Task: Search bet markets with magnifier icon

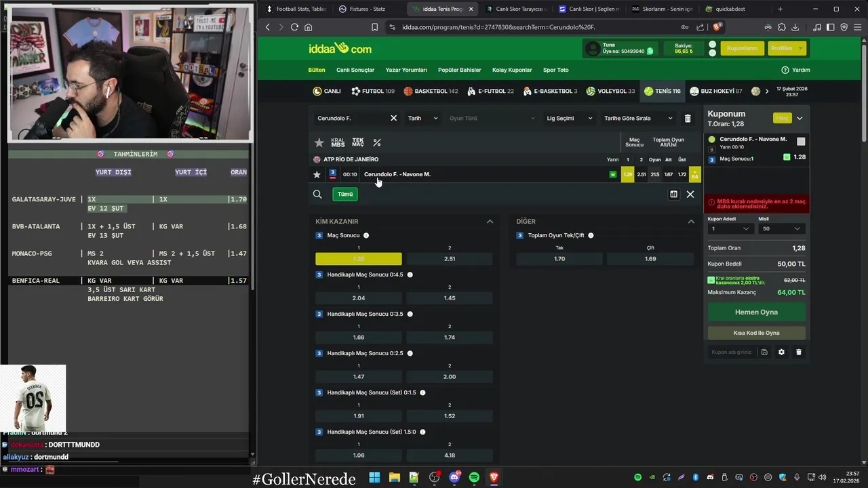Action: (317, 194)
